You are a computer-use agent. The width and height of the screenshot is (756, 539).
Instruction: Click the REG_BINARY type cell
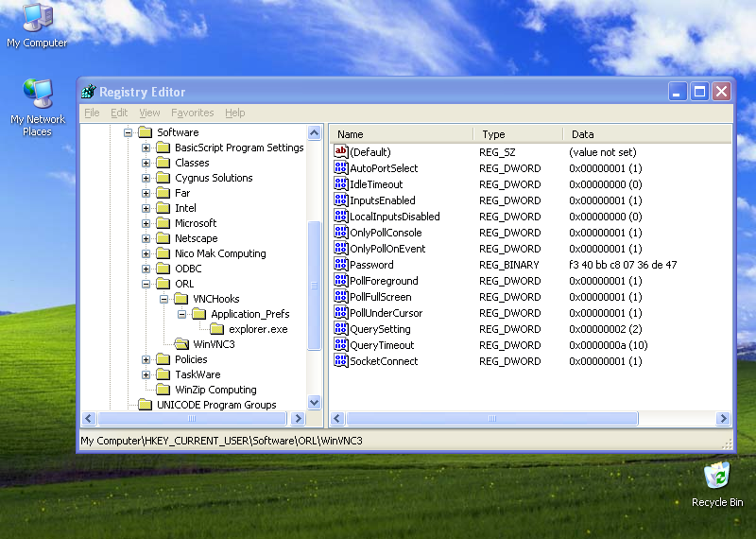pyautogui.click(x=509, y=265)
